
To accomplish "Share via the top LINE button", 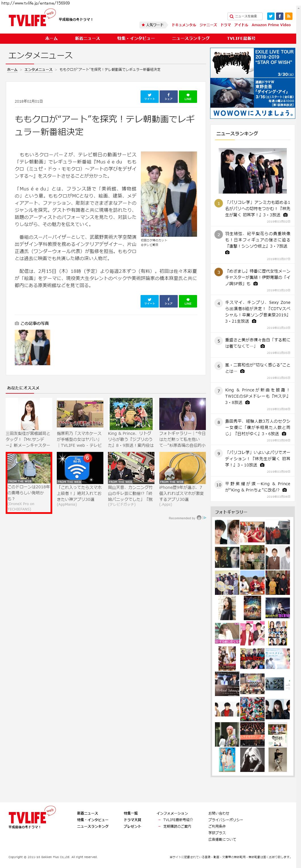I will tap(187, 97).
